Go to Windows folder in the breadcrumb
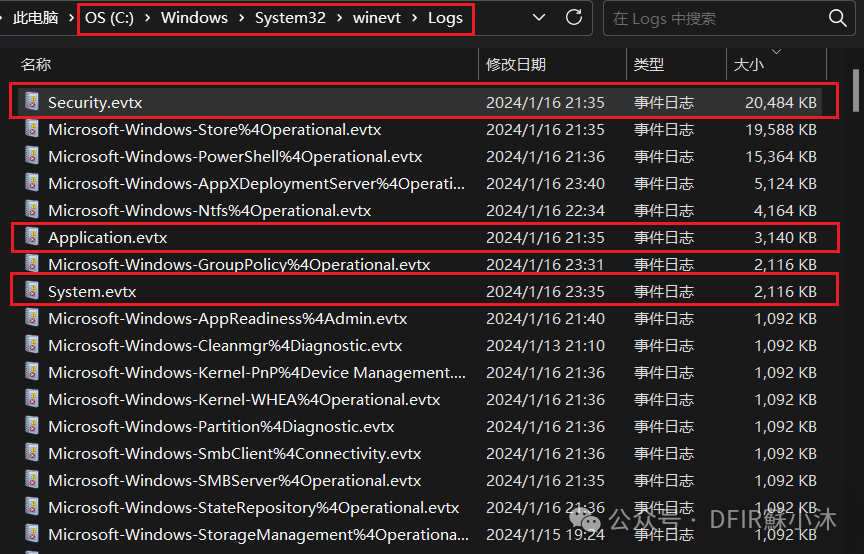 194,18
